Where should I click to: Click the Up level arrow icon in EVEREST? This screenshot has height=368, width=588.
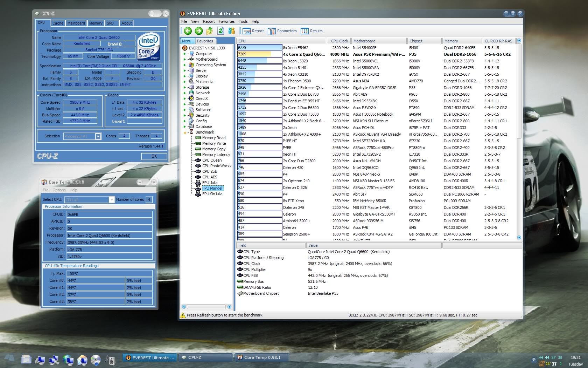pos(210,31)
